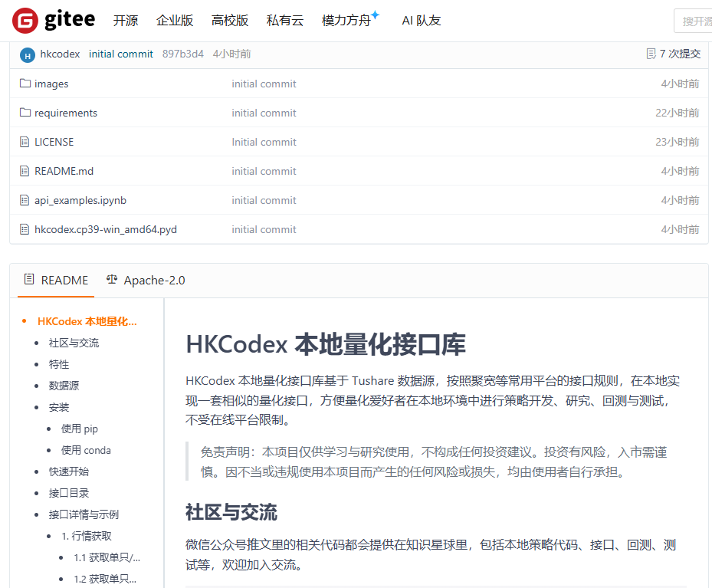This screenshot has height=588, width=712.
Task: Jump to 安装 section in outline
Action: [x=59, y=407]
